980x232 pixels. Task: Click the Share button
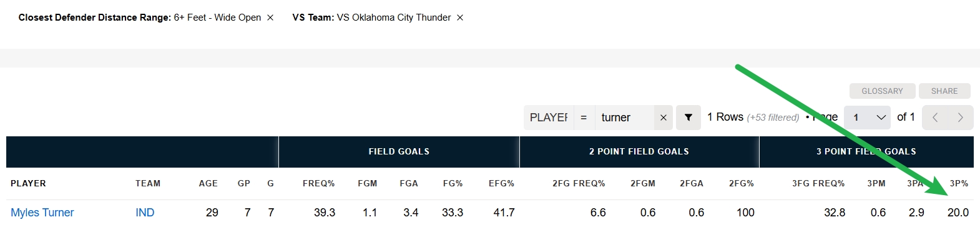944,91
